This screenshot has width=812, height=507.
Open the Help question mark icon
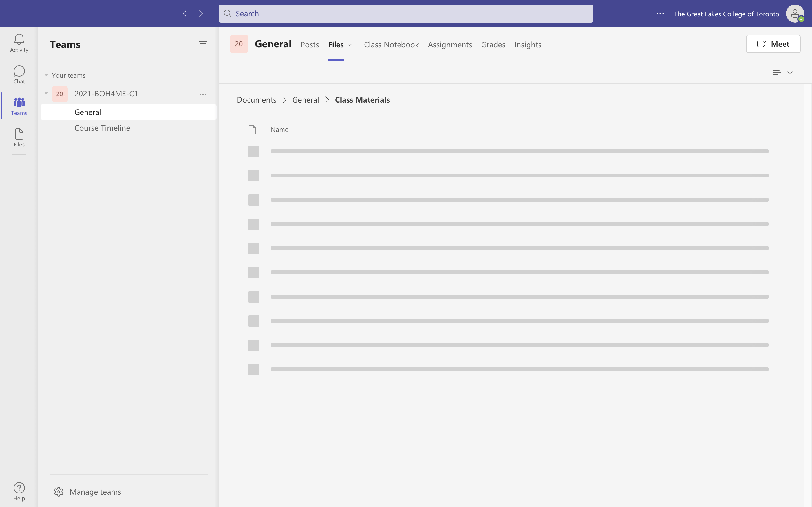click(x=19, y=491)
